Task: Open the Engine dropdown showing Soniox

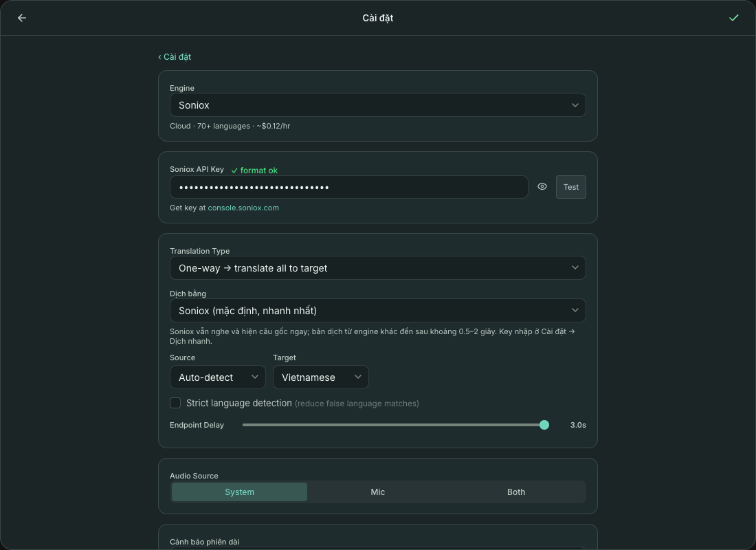Action: (x=378, y=105)
